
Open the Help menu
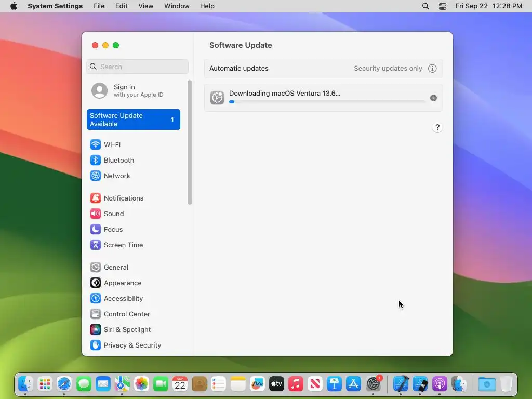207,6
